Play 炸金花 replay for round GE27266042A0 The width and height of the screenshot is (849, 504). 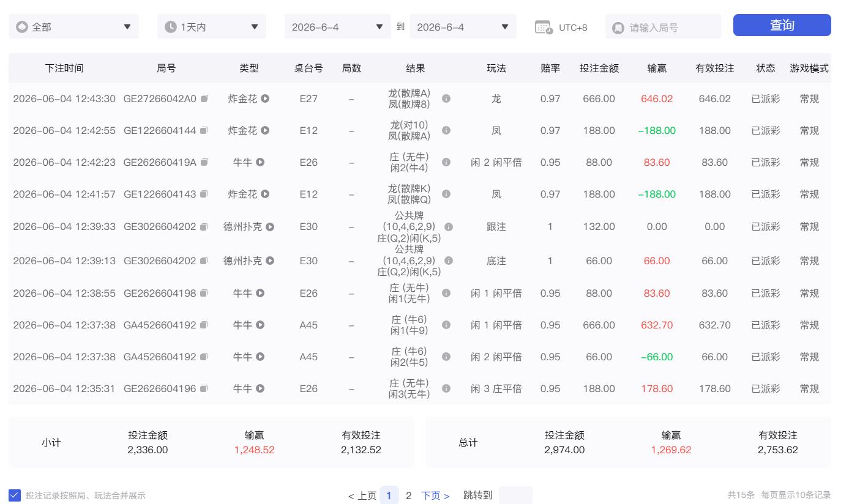click(265, 98)
